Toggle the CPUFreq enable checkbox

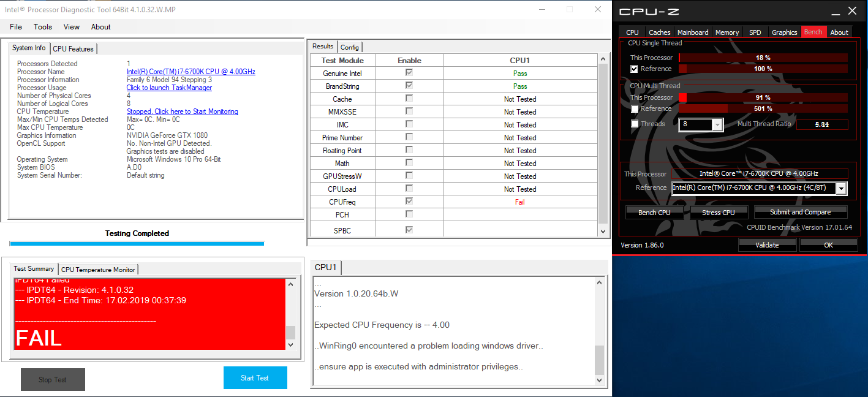coord(409,202)
